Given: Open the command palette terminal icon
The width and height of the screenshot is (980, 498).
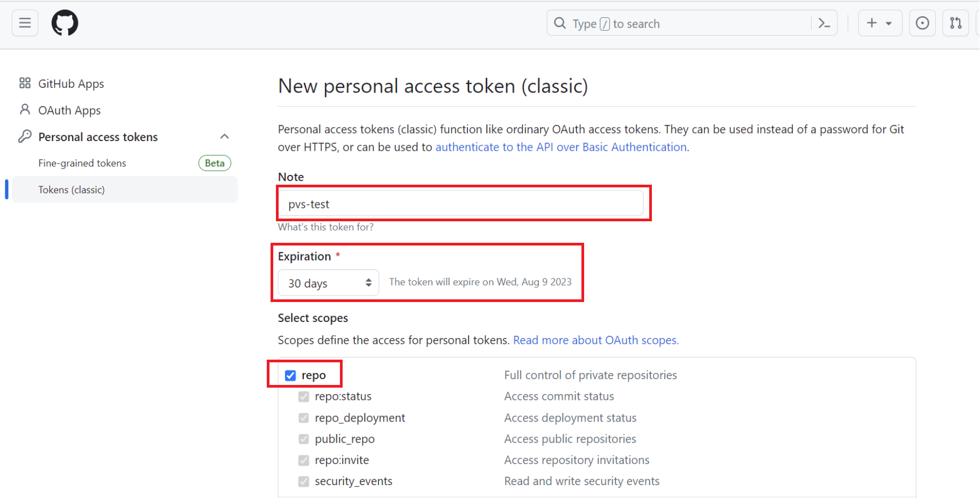Looking at the screenshot, I should [x=823, y=23].
